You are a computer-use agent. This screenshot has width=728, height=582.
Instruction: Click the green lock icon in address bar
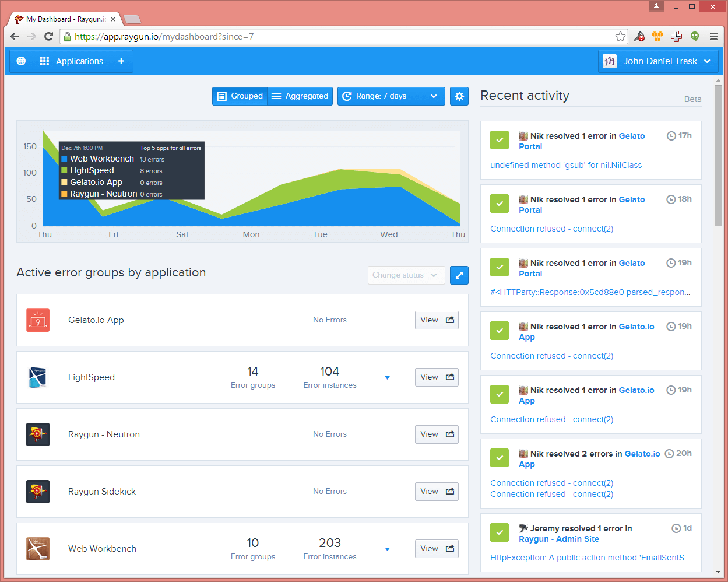point(68,36)
